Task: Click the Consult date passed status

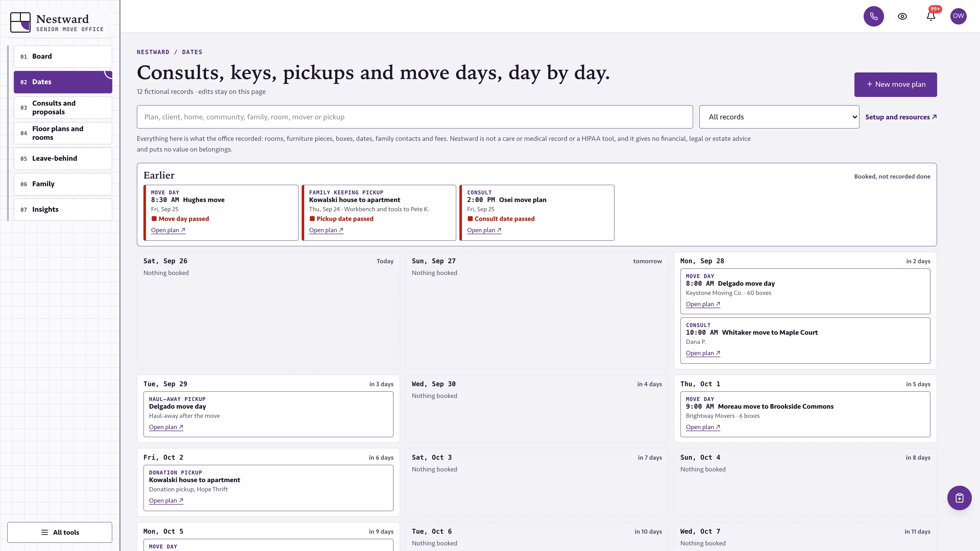Action: (501, 219)
